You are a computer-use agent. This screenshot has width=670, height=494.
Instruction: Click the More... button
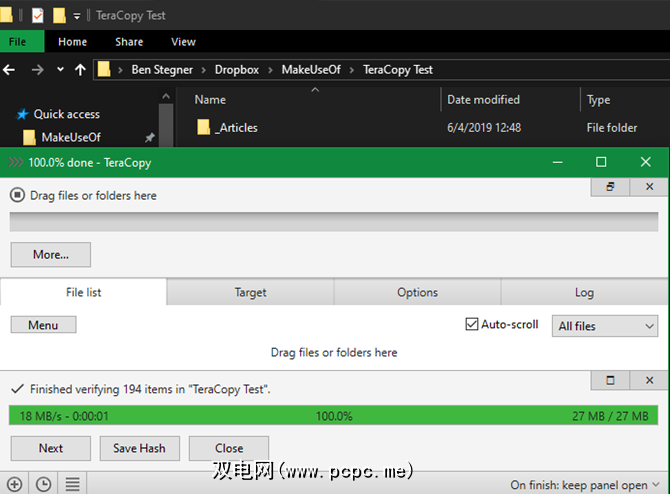point(50,255)
